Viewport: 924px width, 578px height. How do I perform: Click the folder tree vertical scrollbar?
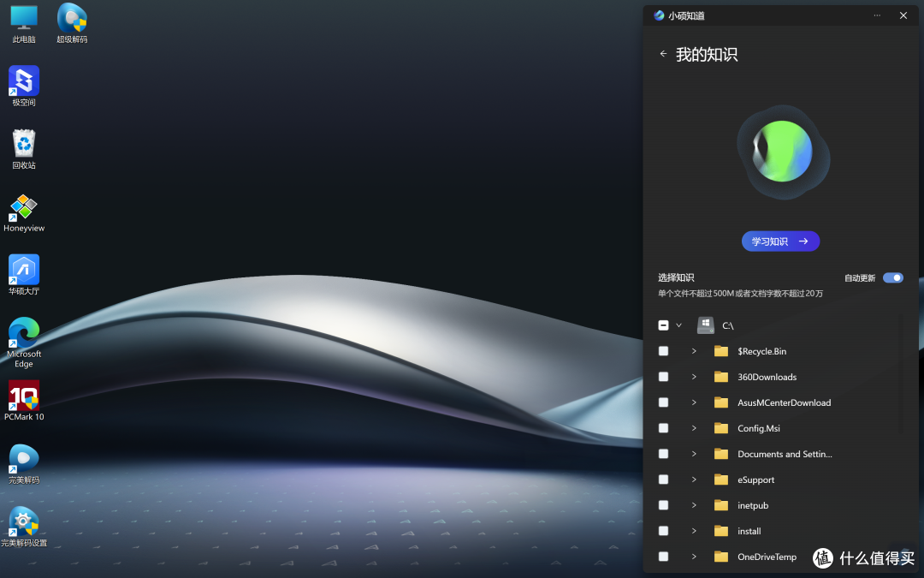click(x=900, y=374)
